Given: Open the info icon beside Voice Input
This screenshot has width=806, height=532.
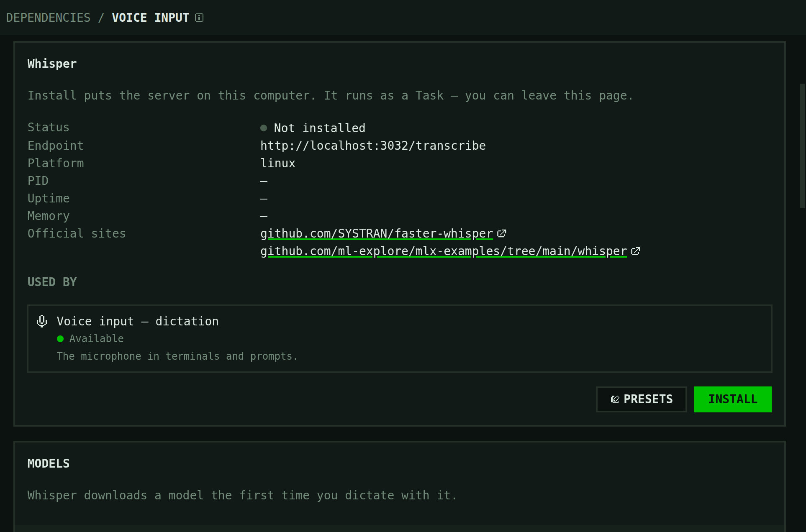Looking at the screenshot, I should click(199, 18).
